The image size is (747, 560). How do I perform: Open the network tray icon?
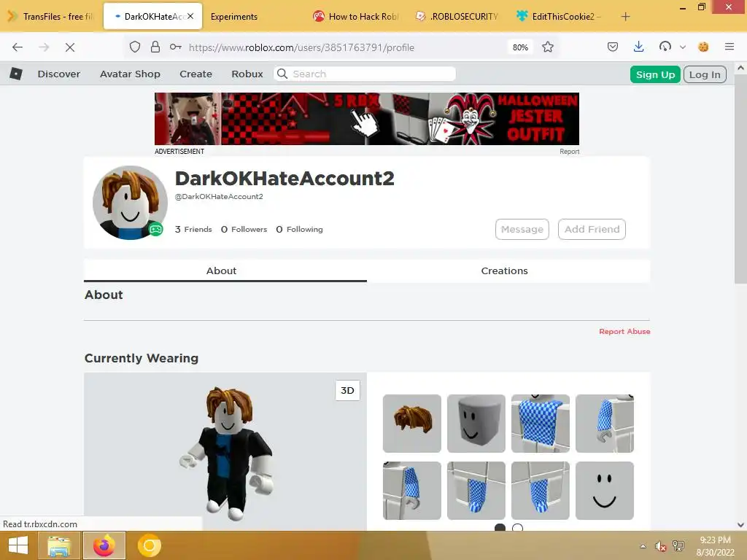tap(678, 545)
